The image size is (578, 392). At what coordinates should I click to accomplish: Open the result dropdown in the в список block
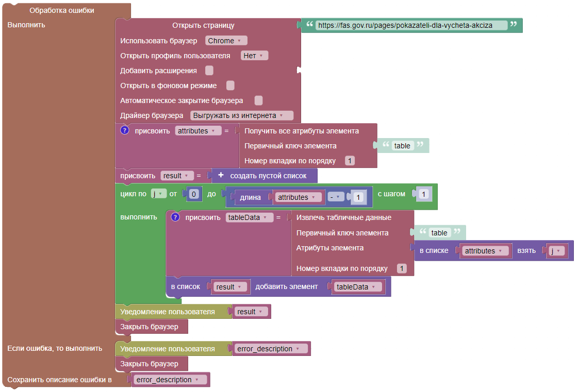pos(230,287)
